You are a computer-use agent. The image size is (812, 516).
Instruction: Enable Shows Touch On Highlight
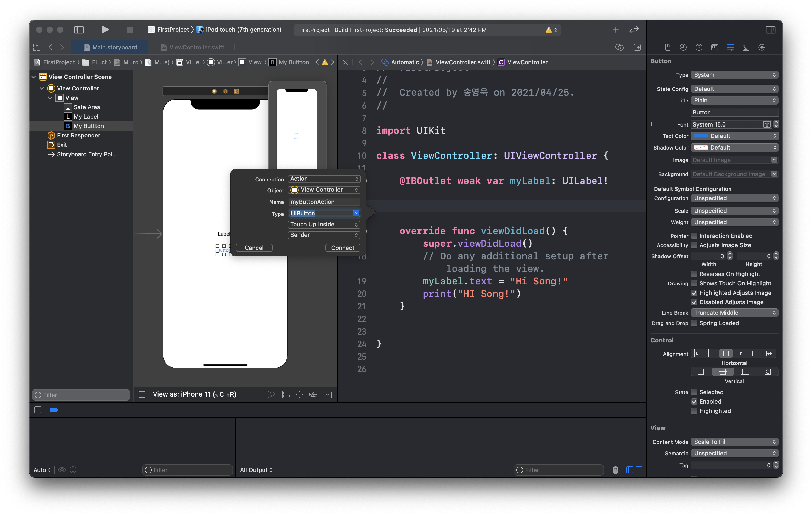tap(695, 283)
